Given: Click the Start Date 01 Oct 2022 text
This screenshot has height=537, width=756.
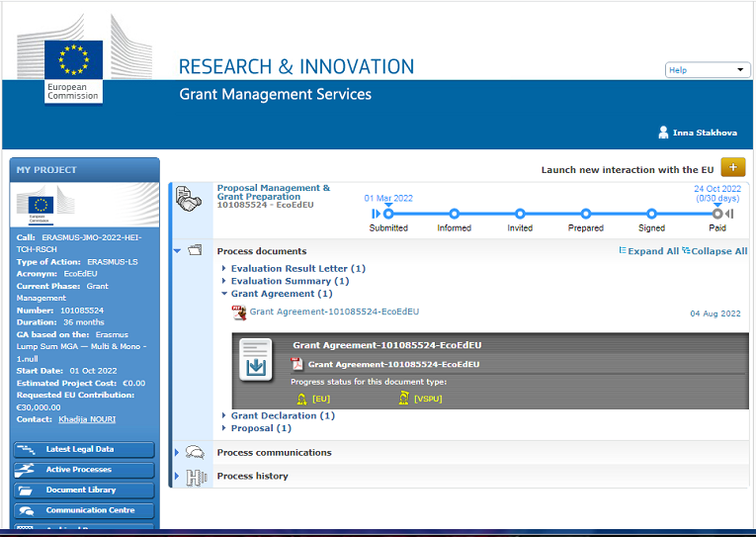Looking at the screenshot, I should pos(66,371).
